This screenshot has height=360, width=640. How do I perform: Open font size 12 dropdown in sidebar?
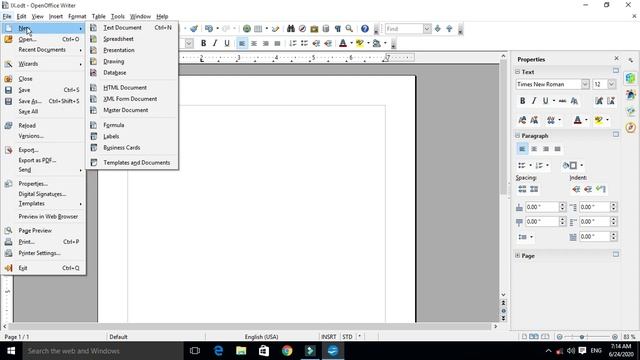tap(611, 84)
